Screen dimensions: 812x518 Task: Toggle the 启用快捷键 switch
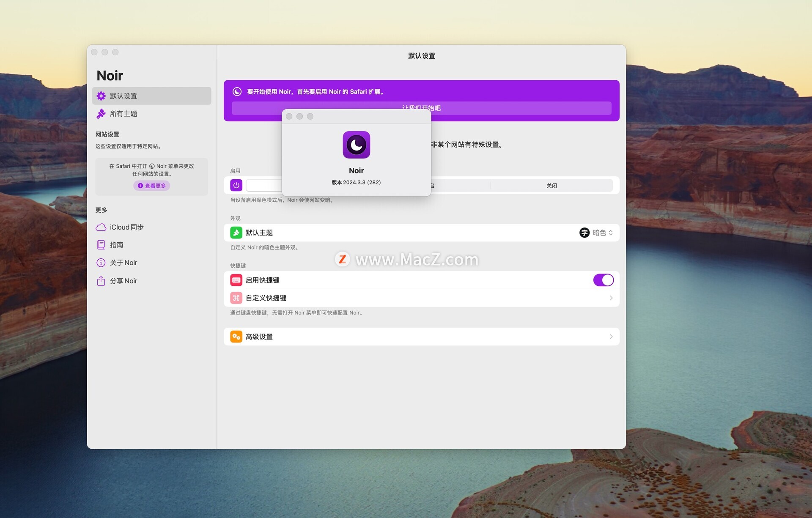click(x=603, y=280)
